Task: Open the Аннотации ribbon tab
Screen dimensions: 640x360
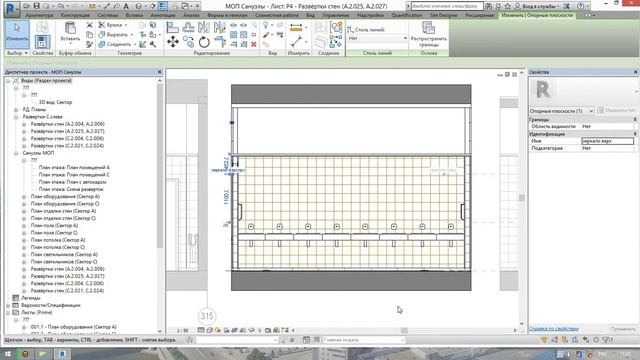Action: (163, 15)
